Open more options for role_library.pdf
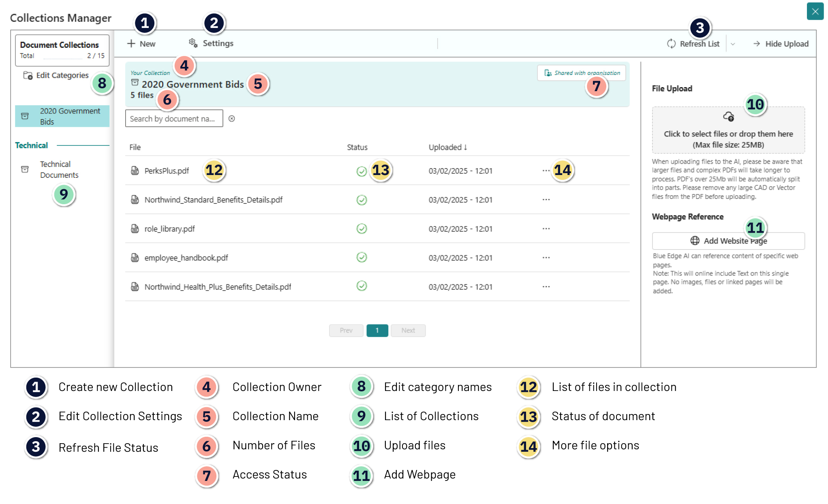The height and width of the screenshot is (504, 828). [x=546, y=229]
